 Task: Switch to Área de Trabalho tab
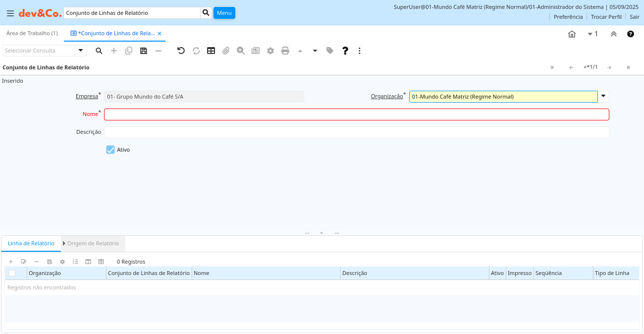[32, 33]
